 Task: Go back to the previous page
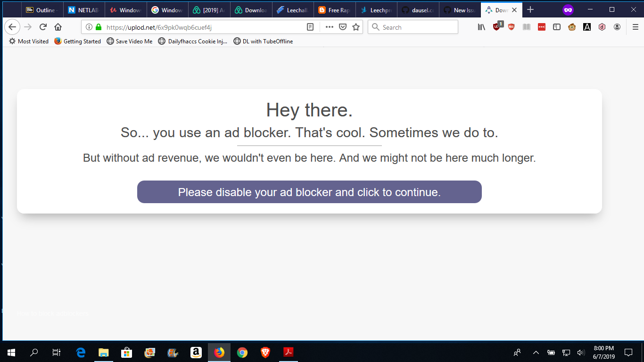[x=12, y=27]
